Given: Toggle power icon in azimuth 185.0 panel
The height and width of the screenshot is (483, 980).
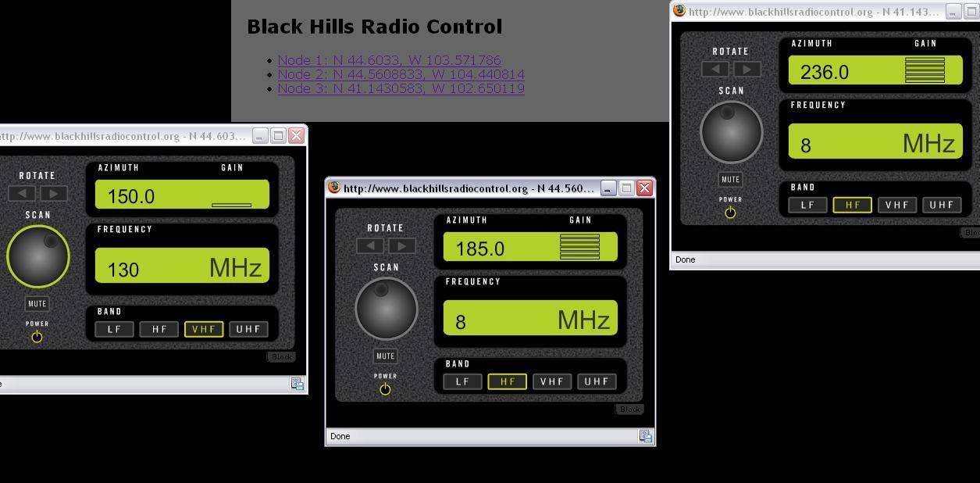Looking at the screenshot, I should [385, 389].
